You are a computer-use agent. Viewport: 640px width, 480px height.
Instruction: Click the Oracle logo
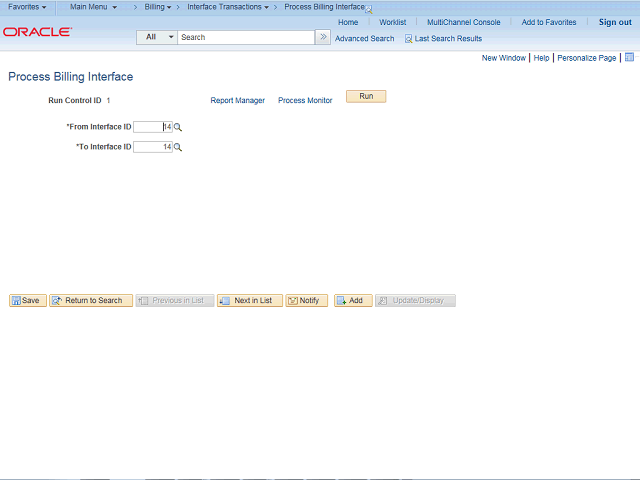tap(38, 32)
